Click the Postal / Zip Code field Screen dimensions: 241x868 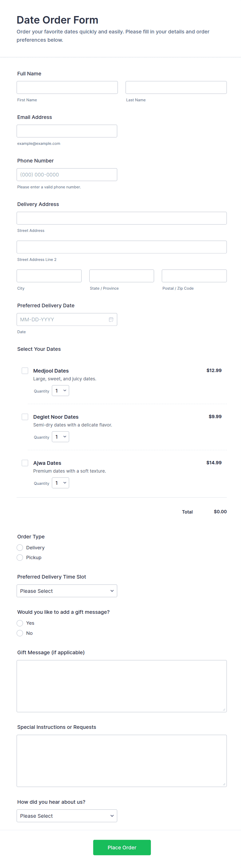[194, 276]
